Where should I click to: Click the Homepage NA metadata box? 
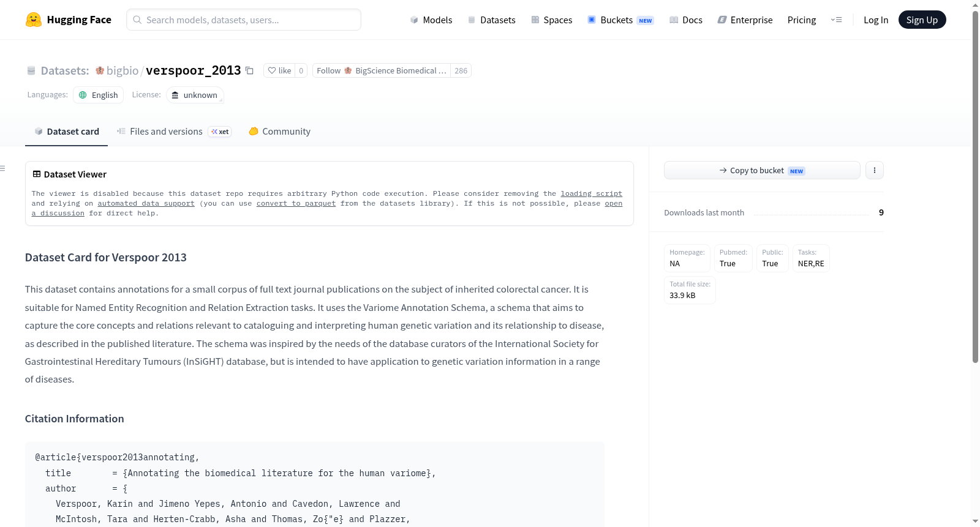[x=687, y=258]
